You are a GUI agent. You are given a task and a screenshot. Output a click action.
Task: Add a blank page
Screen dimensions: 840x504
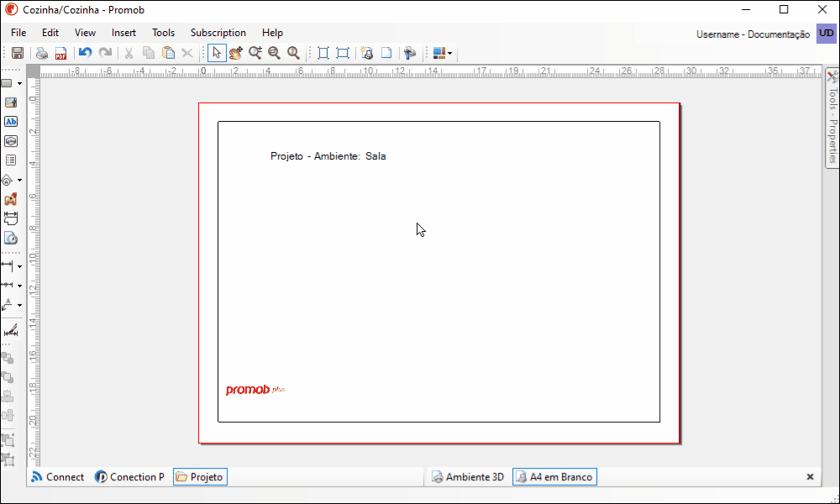coord(386,53)
